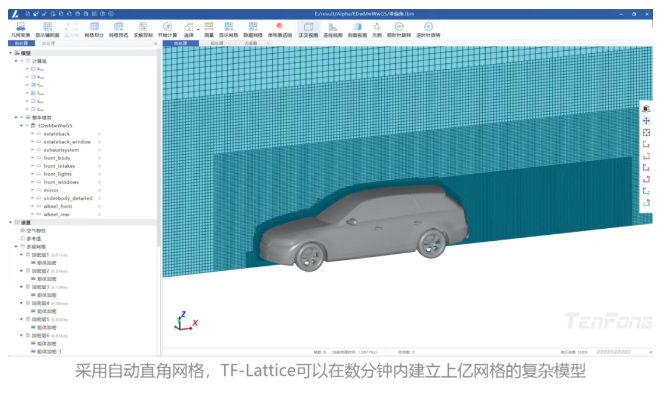664x397 pixels.
Task: Switch to the 后处理 tab in left panel
Action: point(48,43)
